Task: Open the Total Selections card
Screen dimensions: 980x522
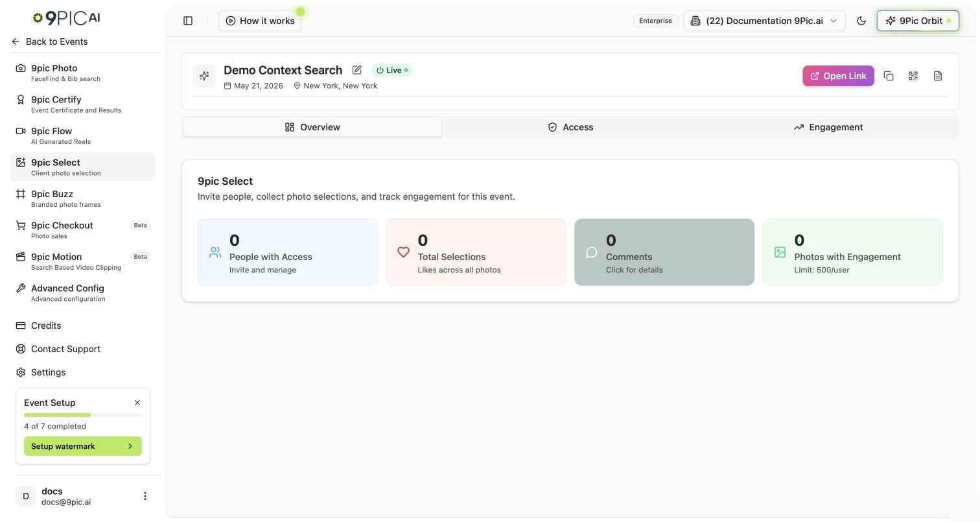Action: pos(476,252)
